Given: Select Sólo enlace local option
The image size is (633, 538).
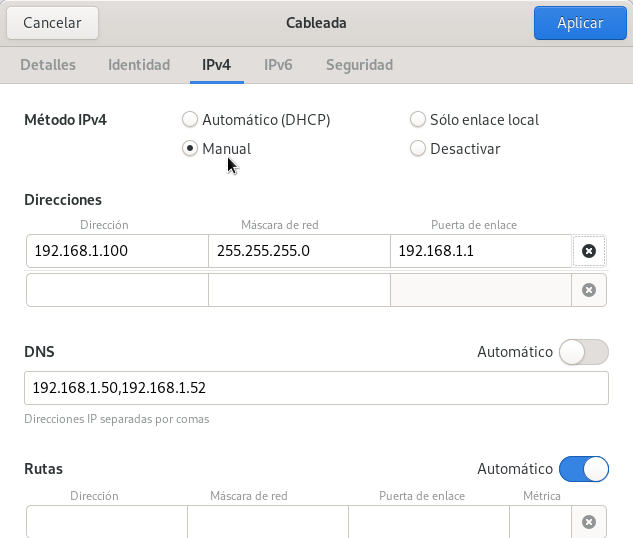Looking at the screenshot, I should (x=474, y=119).
